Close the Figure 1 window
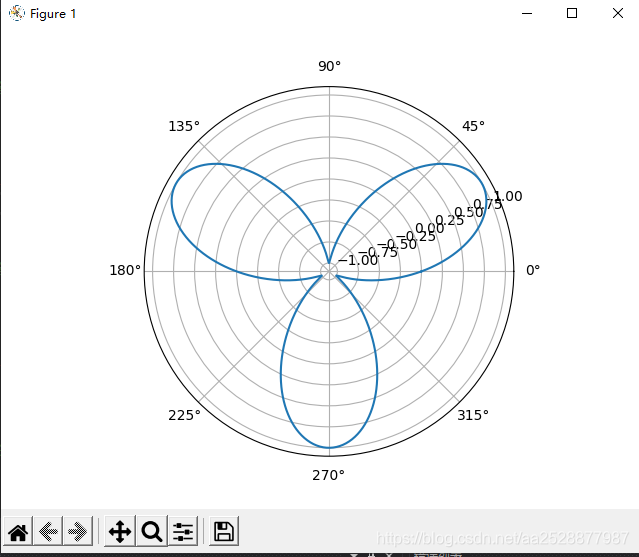The width and height of the screenshot is (639, 557). [x=618, y=13]
